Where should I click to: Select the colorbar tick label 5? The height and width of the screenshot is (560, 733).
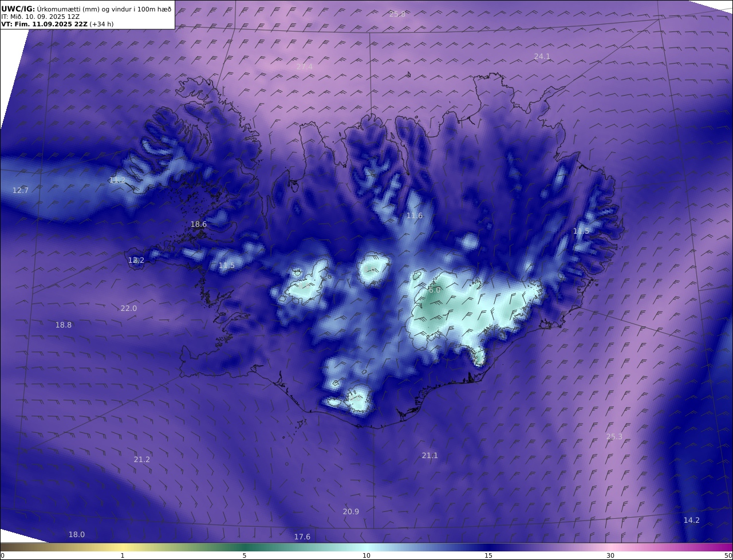tap(245, 555)
